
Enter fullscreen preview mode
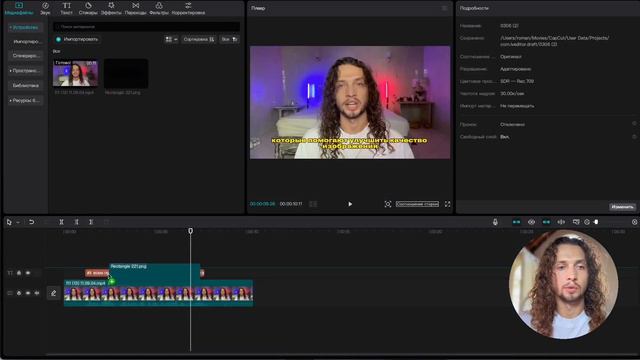click(447, 204)
